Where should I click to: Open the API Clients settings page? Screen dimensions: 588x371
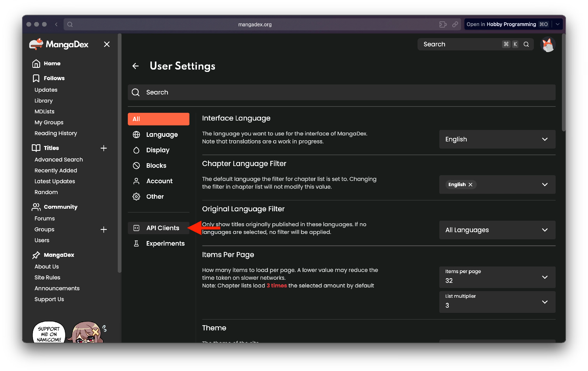tap(162, 228)
